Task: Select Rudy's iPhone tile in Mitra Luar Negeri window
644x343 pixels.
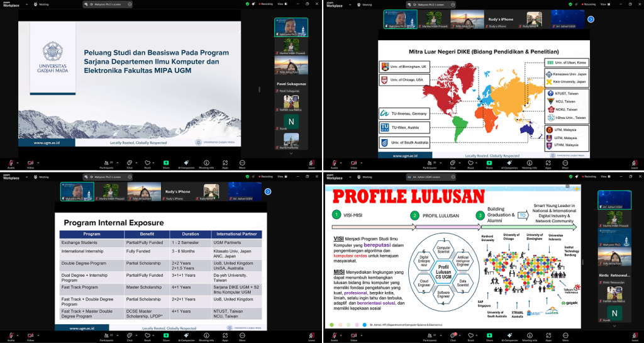Action: click(501, 20)
